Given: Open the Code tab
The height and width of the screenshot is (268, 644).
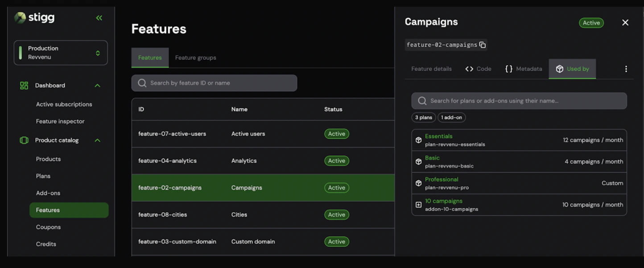Looking at the screenshot, I should 478,69.
